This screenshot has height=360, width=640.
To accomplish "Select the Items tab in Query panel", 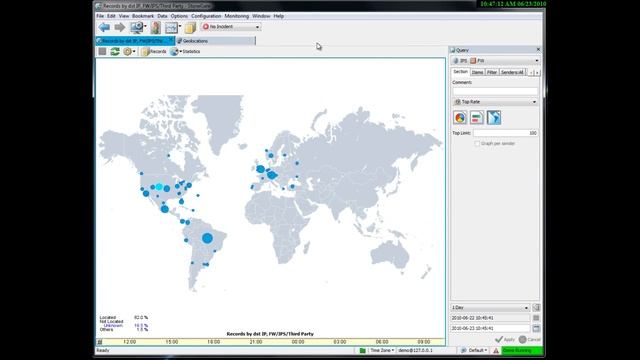I will coord(477,72).
